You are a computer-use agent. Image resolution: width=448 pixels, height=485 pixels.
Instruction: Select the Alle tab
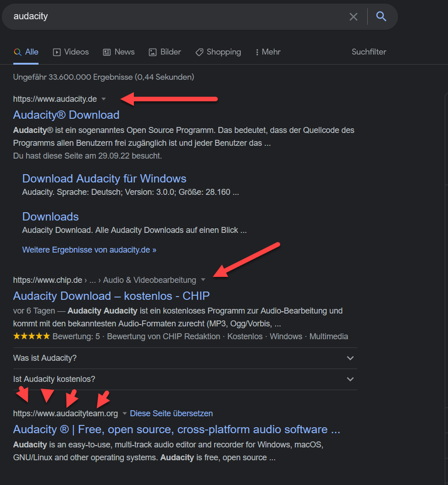point(26,52)
